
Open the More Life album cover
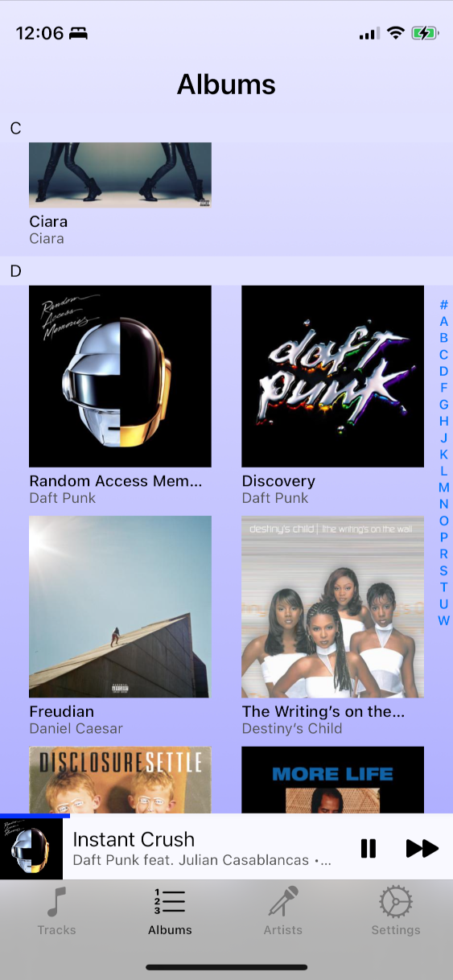click(x=332, y=780)
